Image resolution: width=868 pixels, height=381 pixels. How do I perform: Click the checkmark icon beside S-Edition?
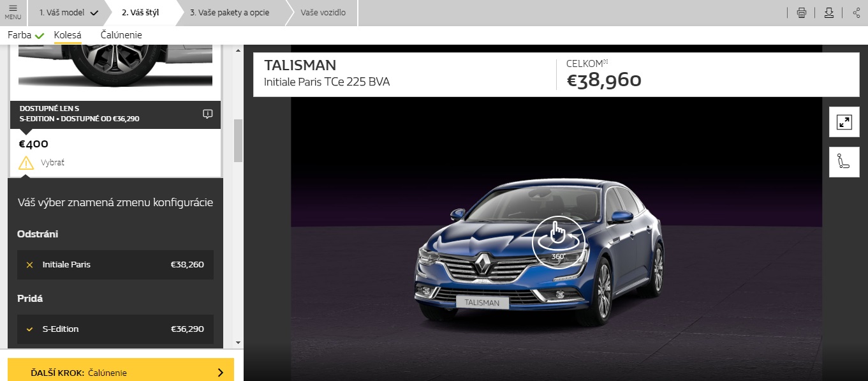29,329
